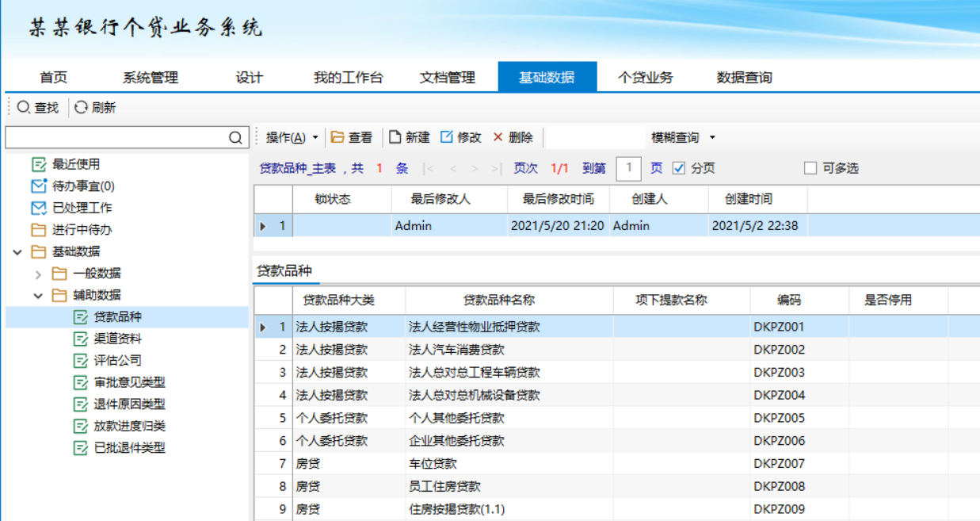Expand the 一般数据 tree folder
The width and height of the screenshot is (980, 521).
(x=38, y=274)
